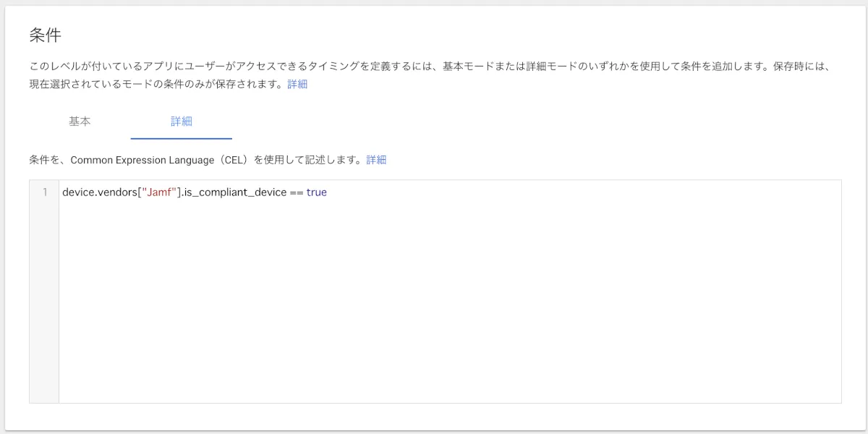Click the 条件 section heading
Viewport: 868px width, 434px height.
coord(46,35)
